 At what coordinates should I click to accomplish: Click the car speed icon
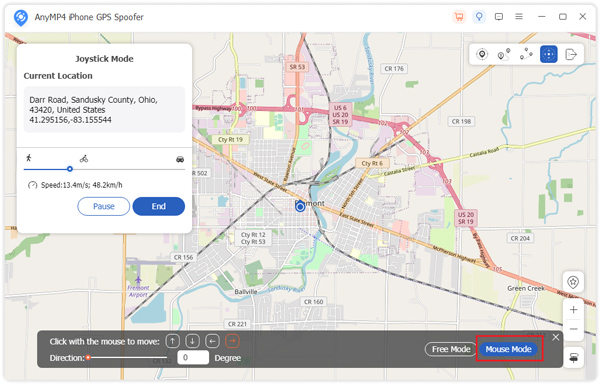pyautogui.click(x=180, y=159)
